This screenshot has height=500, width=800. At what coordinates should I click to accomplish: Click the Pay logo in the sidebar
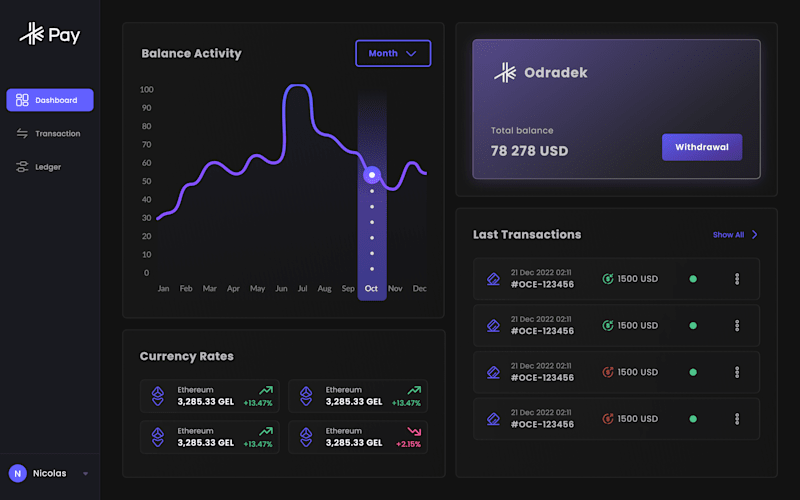(x=50, y=34)
